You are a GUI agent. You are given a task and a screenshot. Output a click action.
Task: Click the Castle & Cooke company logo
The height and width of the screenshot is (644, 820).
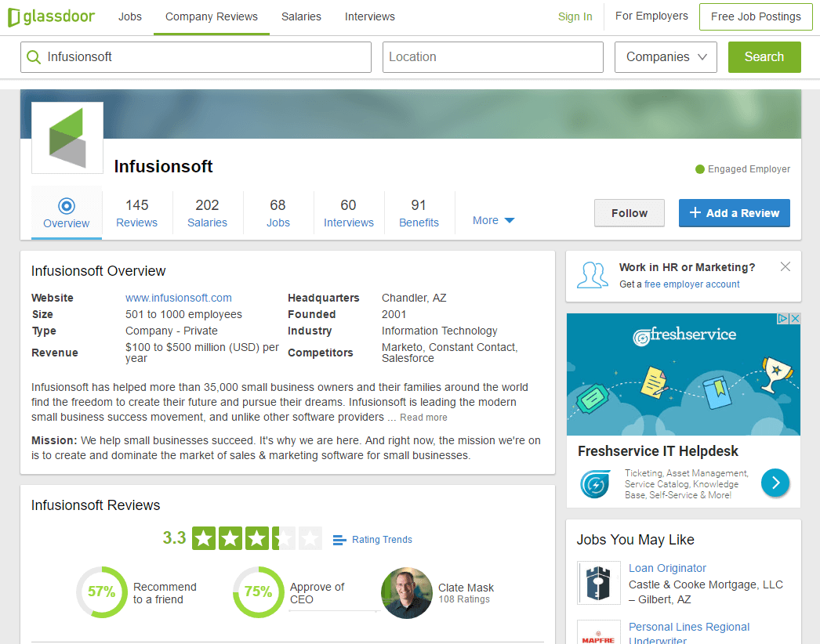coord(599,583)
